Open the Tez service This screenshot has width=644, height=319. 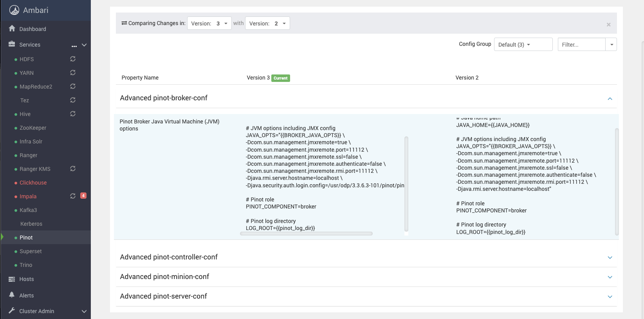(25, 100)
